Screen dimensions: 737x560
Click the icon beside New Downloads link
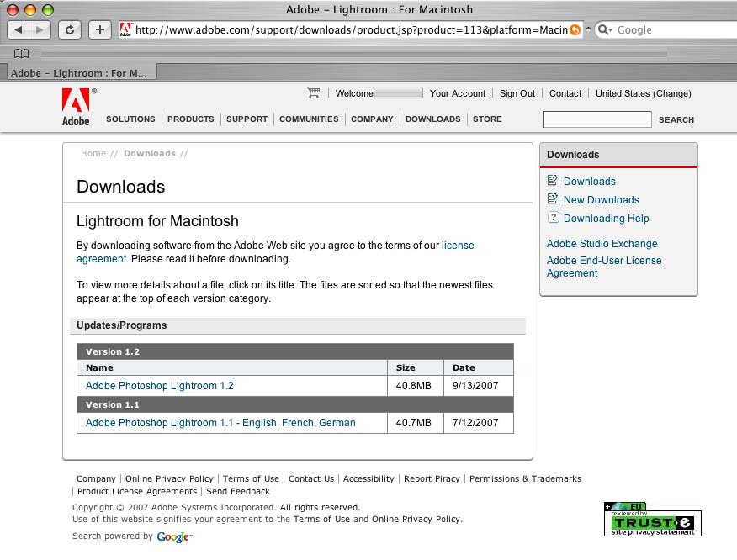553,198
